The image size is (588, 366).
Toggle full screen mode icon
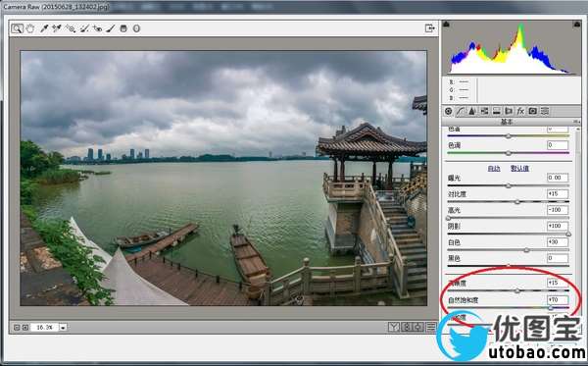[x=430, y=28]
